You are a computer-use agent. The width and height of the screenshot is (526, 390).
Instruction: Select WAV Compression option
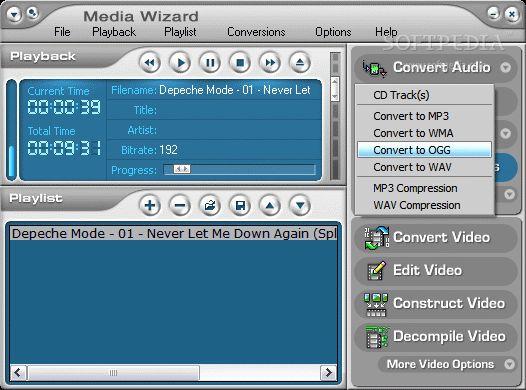pos(424,205)
